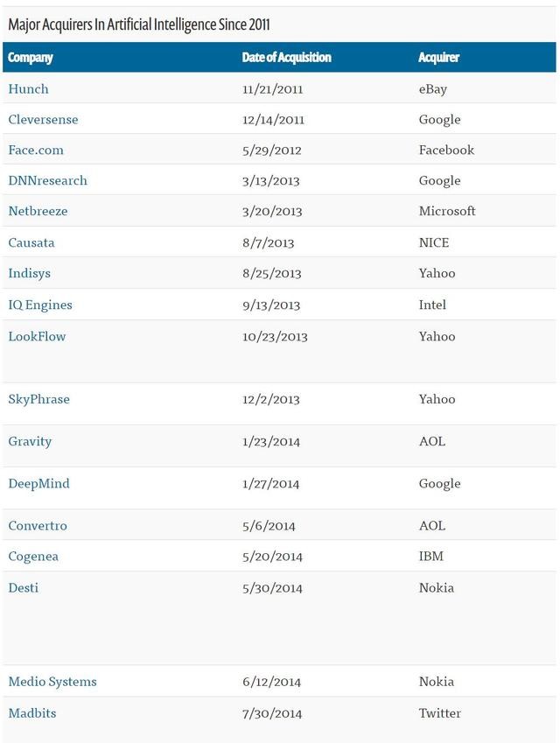Open the Medio Systems link

click(x=52, y=682)
